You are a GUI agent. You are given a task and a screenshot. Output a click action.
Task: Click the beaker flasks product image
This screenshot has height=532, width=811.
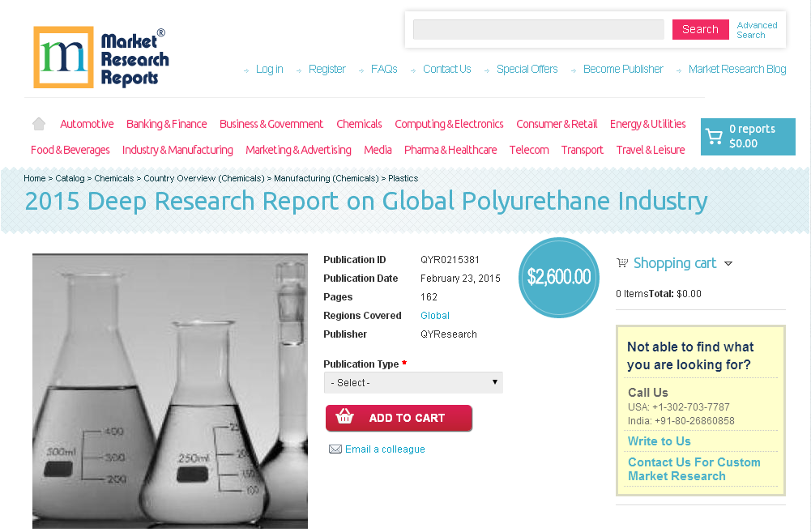[x=169, y=390]
